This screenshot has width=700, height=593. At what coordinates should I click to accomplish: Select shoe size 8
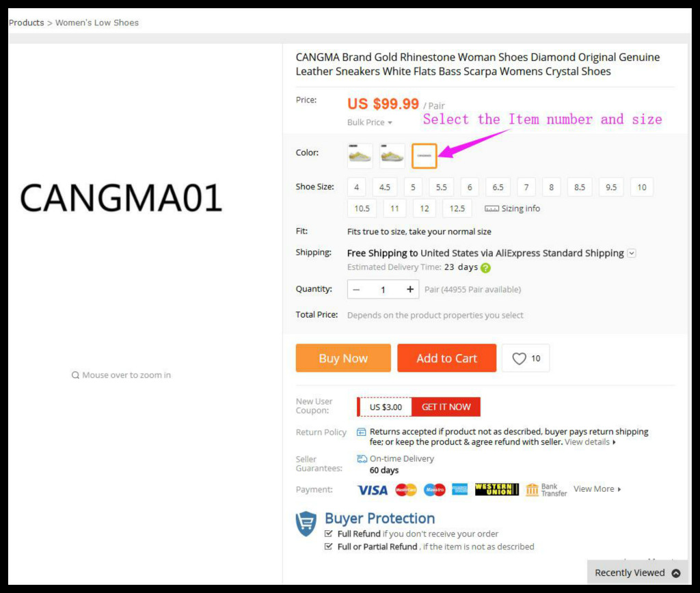coord(552,187)
